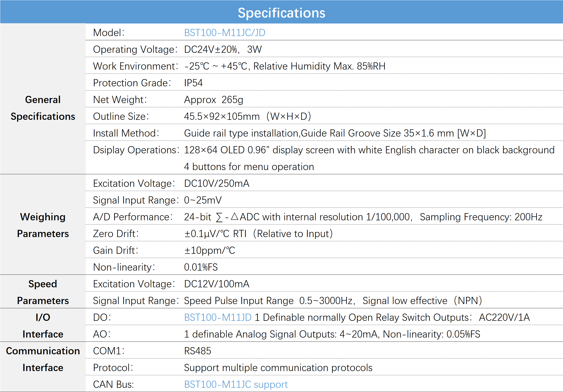Click the Approx 265g value
Image resolution: width=563 pixels, height=392 pixels.
[x=214, y=100]
